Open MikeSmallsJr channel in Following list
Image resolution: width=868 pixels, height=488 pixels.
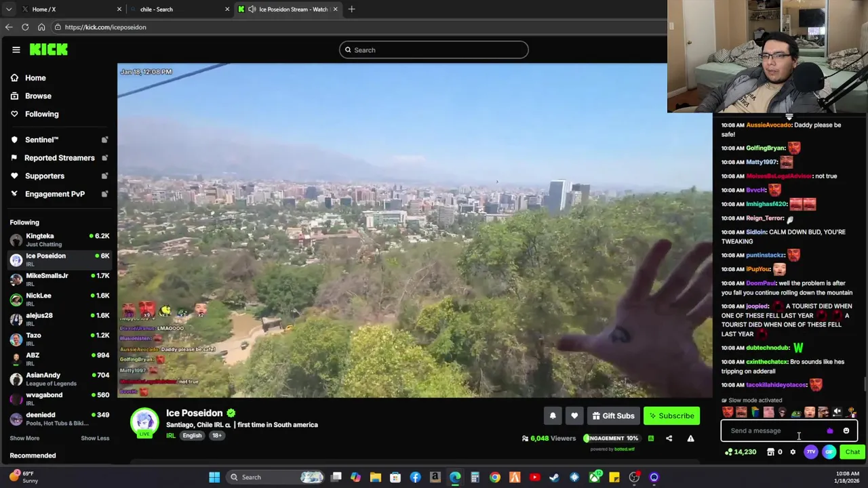60,280
